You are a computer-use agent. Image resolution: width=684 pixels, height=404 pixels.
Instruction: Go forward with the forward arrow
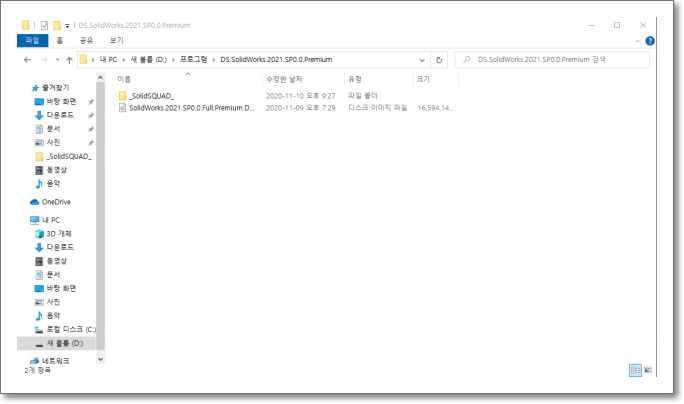coord(44,60)
